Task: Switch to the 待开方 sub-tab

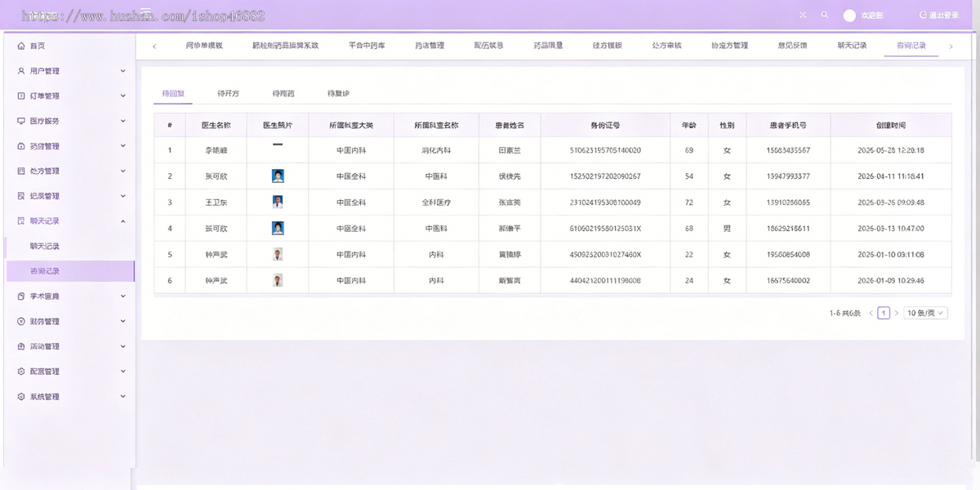Action: click(229, 94)
